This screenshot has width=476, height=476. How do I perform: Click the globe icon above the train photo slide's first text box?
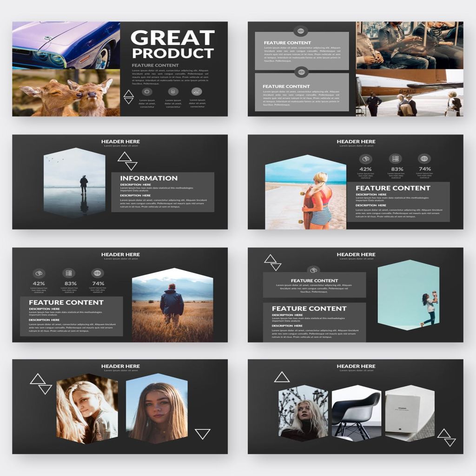tap(301, 31)
